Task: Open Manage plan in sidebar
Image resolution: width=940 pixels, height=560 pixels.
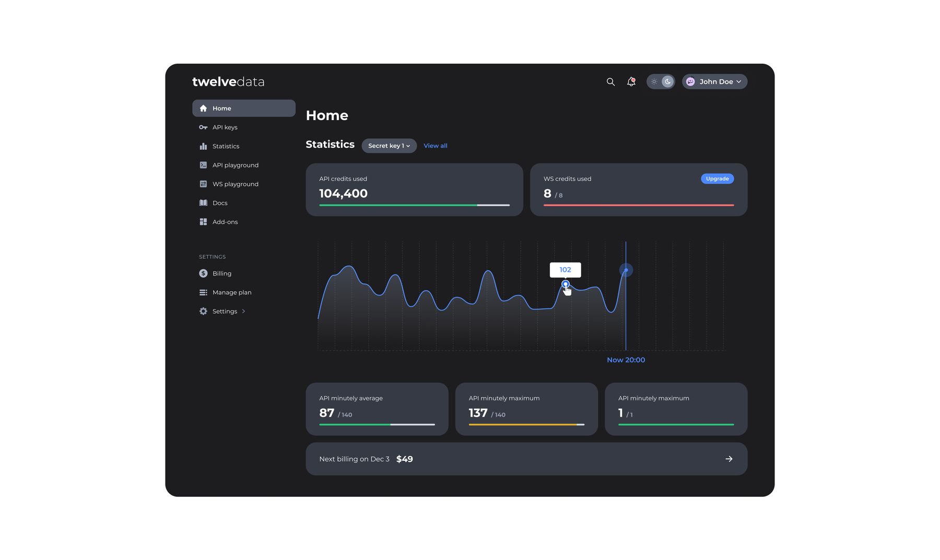Action: point(231,292)
